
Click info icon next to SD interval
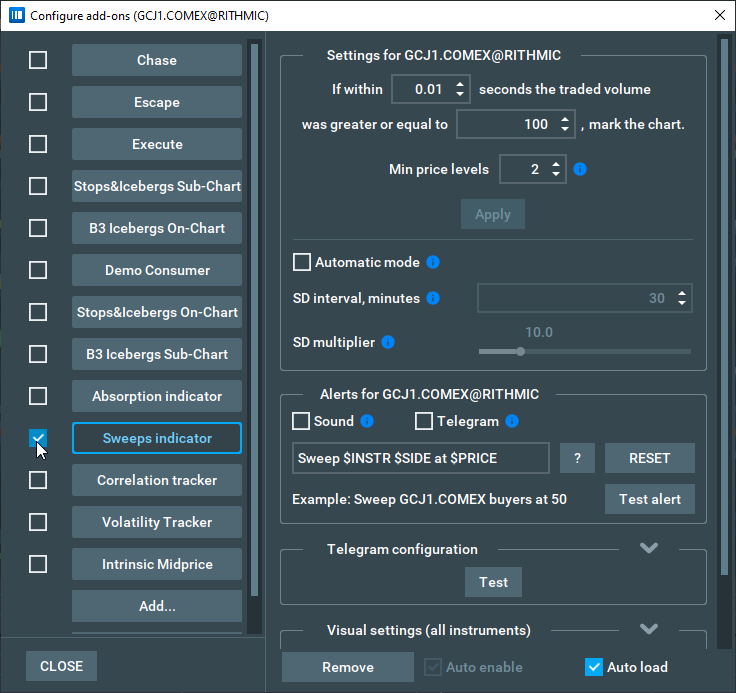tap(433, 298)
